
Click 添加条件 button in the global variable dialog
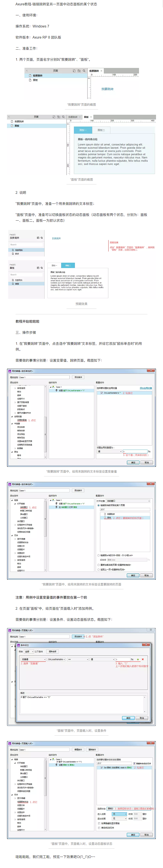click(x=78, y=377)
